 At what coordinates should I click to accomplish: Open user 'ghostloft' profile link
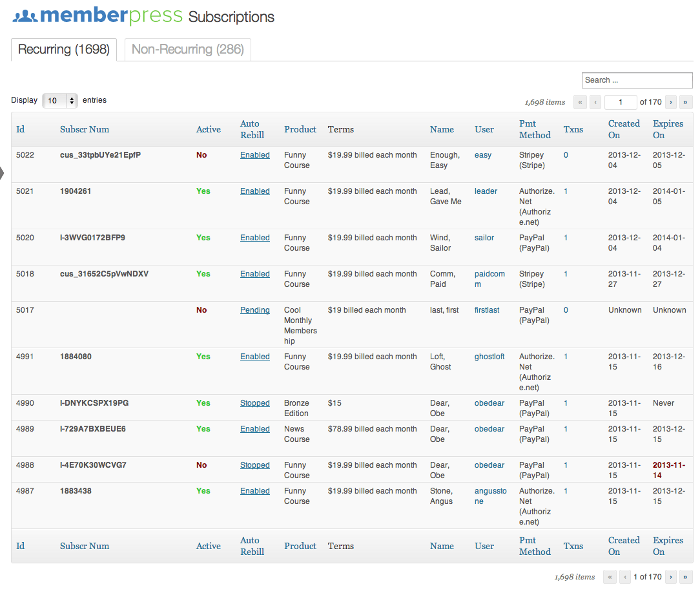(x=489, y=357)
